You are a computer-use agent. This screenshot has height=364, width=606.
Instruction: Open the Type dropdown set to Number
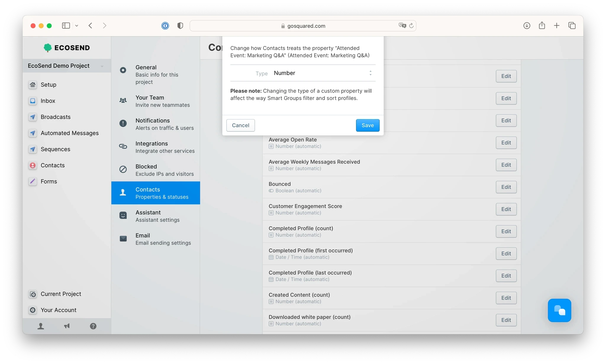(322, 73)
